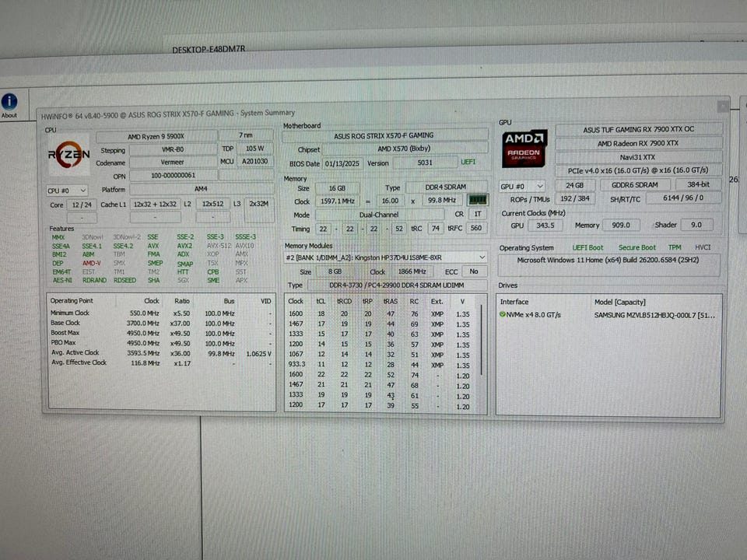This screenshot has width=747, height=560.
Task: Click the HVCI label
Action: (x=703, y=247)
